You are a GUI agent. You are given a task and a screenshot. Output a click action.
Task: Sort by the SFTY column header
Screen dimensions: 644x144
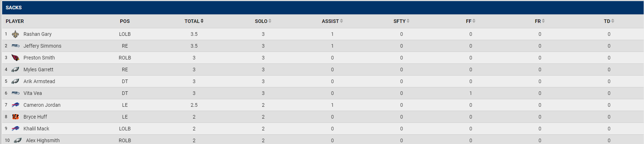401,21
